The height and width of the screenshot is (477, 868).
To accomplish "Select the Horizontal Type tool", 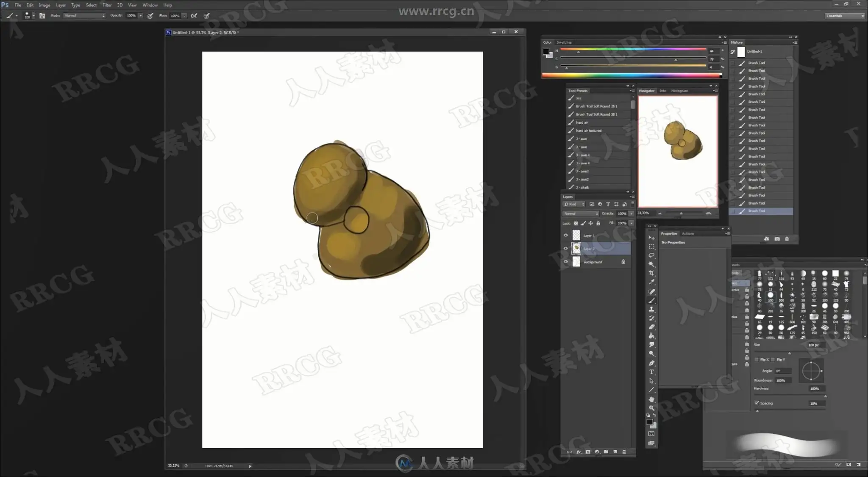I will coord(651,372).
